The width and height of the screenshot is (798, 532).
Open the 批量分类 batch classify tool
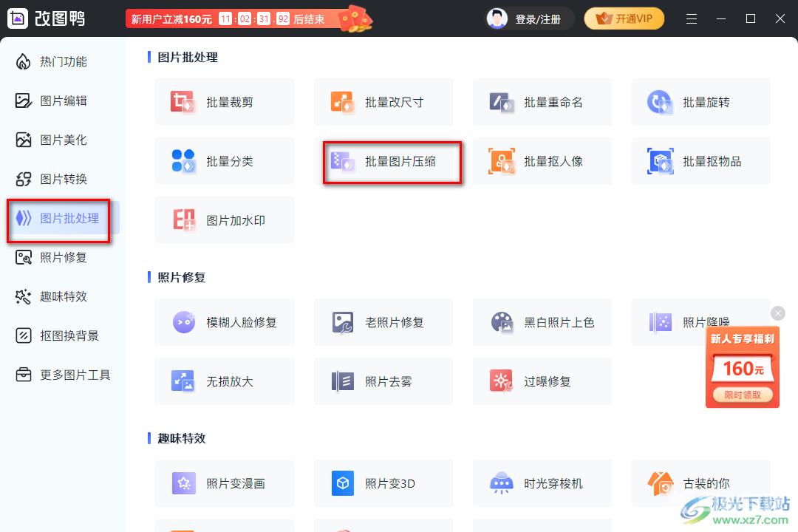pyautogui.click(x=225, y=161)
